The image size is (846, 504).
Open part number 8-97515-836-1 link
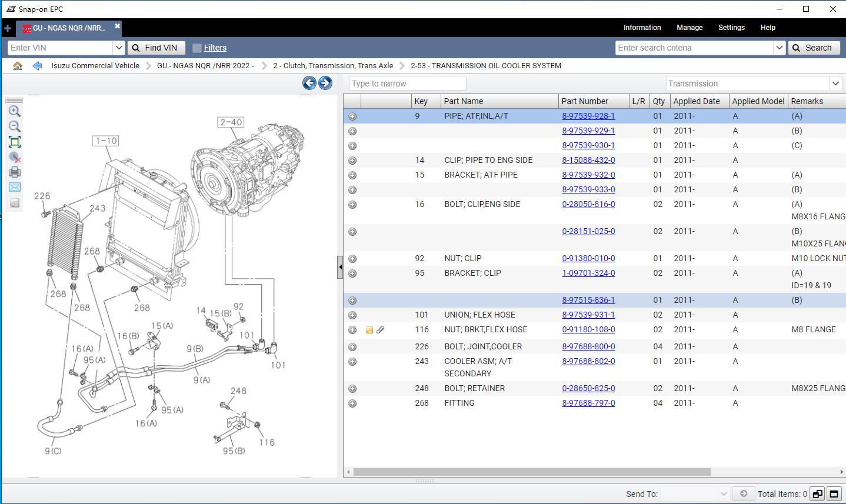[x=588, y=300]
